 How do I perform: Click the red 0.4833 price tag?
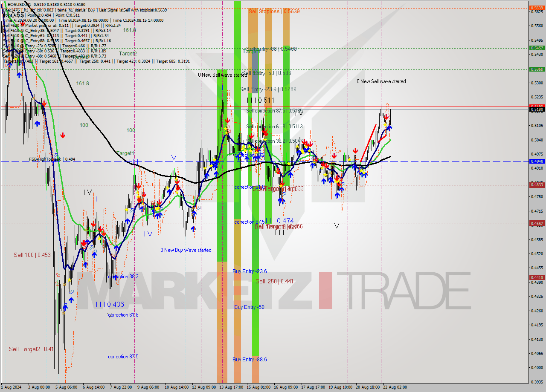pyautogui.click(x=536, y=185)
